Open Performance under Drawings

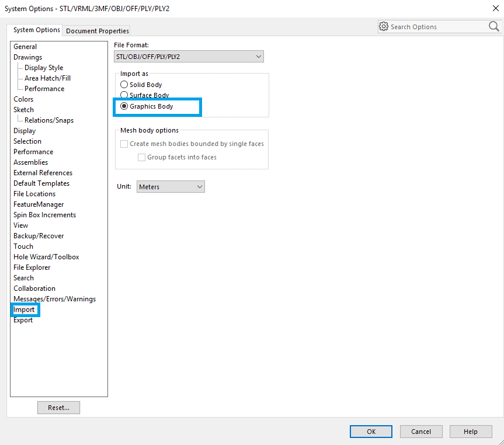(x=44, y=89)
